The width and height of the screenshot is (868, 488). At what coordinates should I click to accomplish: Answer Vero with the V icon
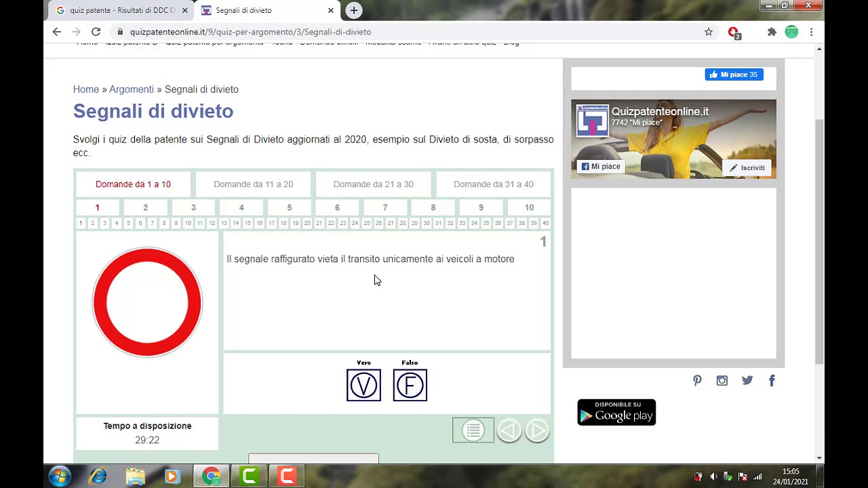363,385
